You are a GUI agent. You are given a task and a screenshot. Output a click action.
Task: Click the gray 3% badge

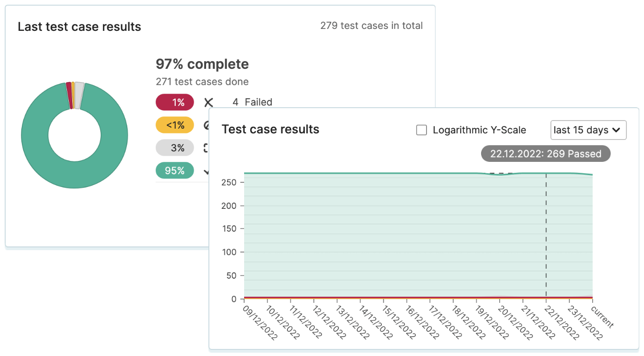[x=175, y=148]
